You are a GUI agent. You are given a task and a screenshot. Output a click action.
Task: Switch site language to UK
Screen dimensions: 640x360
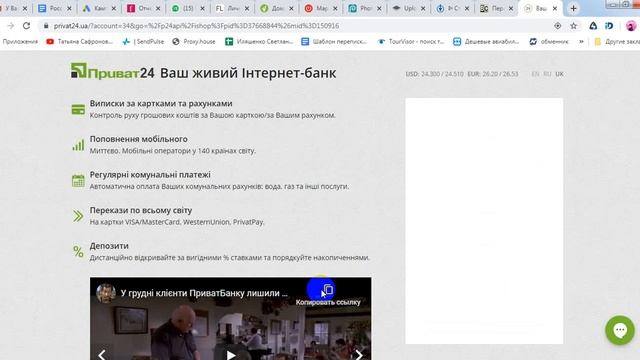tap(559, 74)
